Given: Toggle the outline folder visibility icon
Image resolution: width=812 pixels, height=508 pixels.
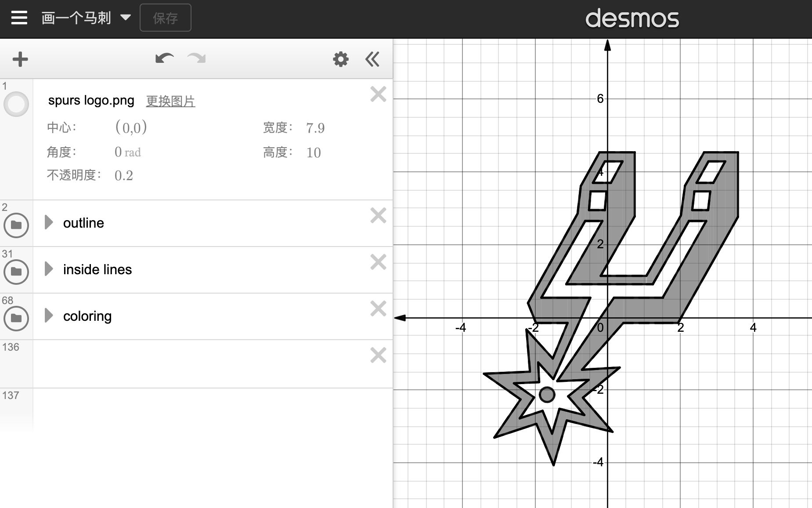Looking at the screenshot, I should [16, 225].
